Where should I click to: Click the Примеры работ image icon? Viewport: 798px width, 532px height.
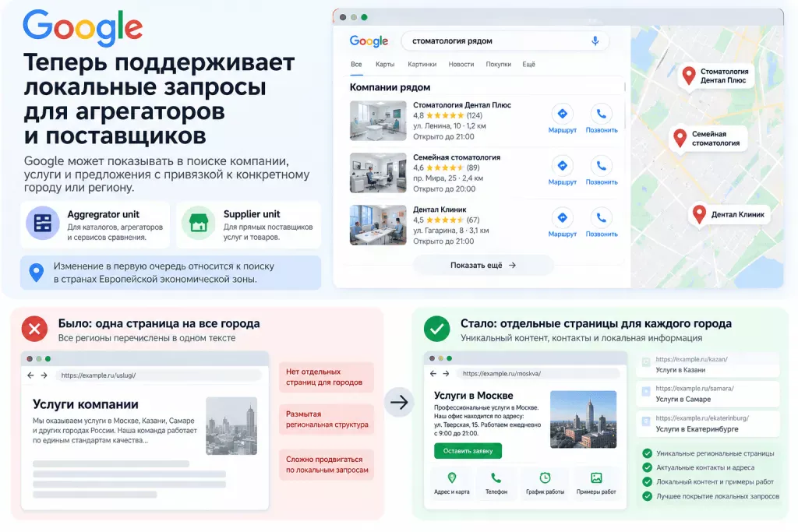coord(596,477)
